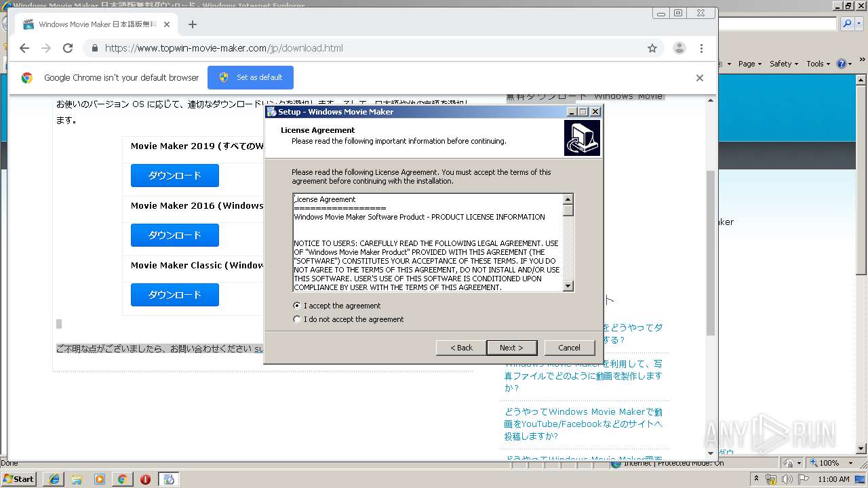Click Show desktop at taskbar end

(861, 479)
